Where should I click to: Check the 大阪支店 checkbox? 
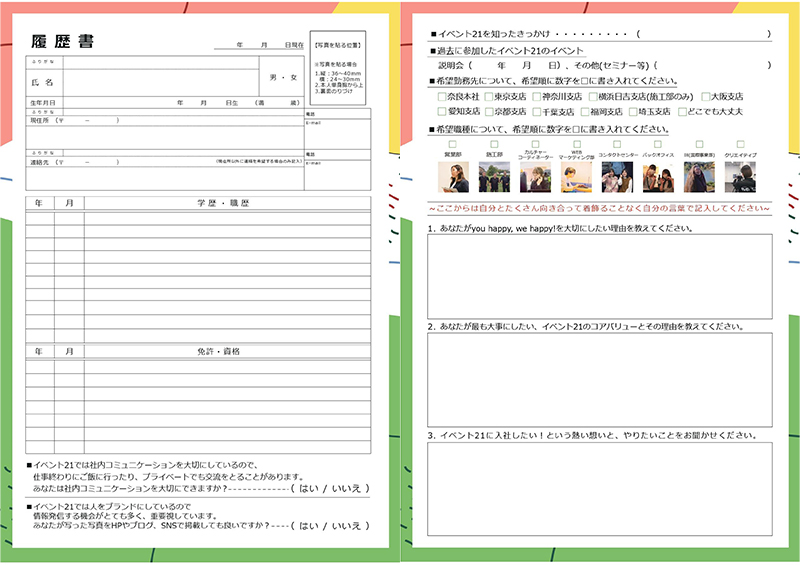click(706, 96)
